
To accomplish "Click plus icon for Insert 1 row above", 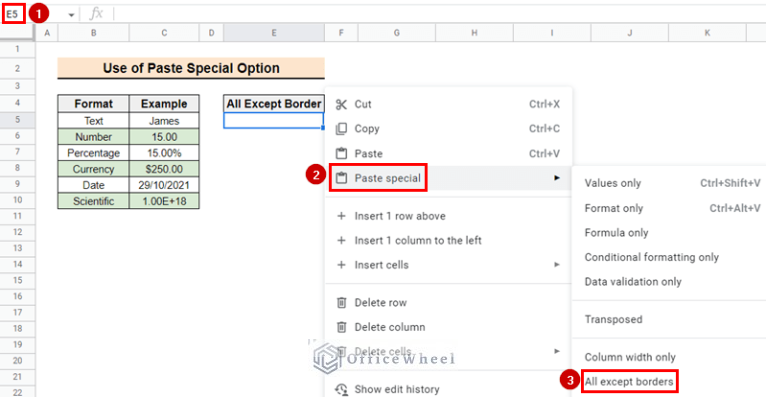I will pyautogui.click(x=341, y=216).
